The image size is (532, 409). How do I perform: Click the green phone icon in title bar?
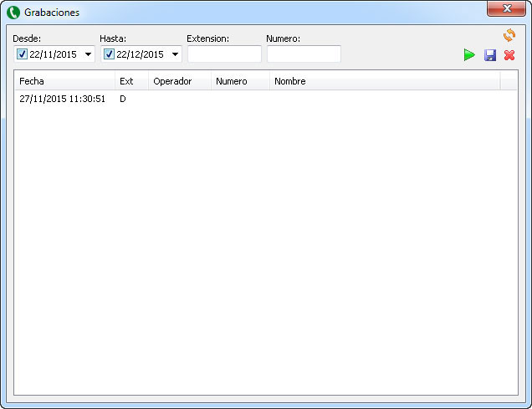tap(13, 12)
